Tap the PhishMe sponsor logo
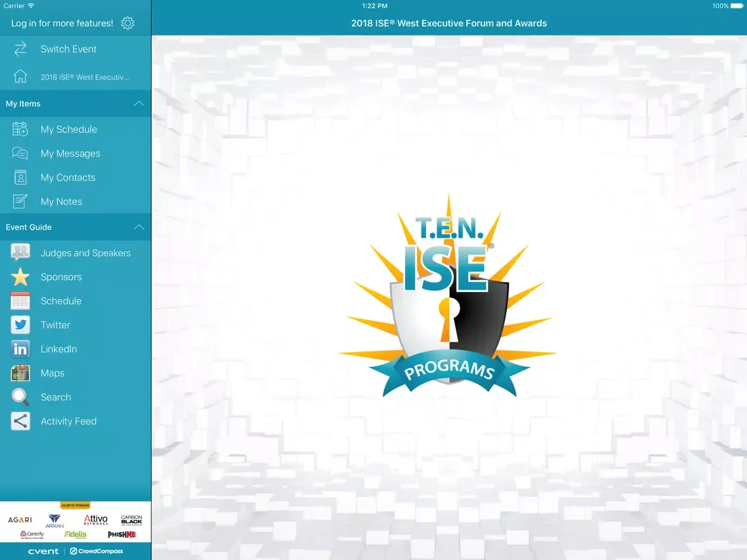 click(x=122, y=534)
